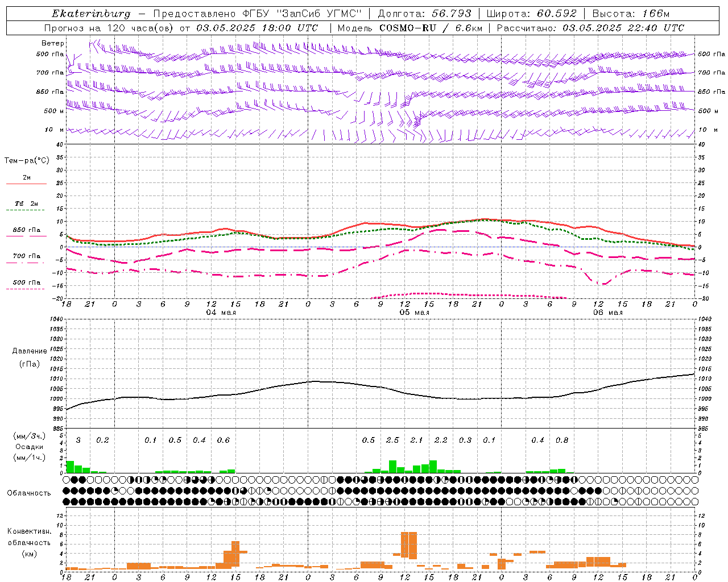Click the Ekaterinburg title text
Image resolution: width=728 pixels, height=582 pixels.
point(91,14)
